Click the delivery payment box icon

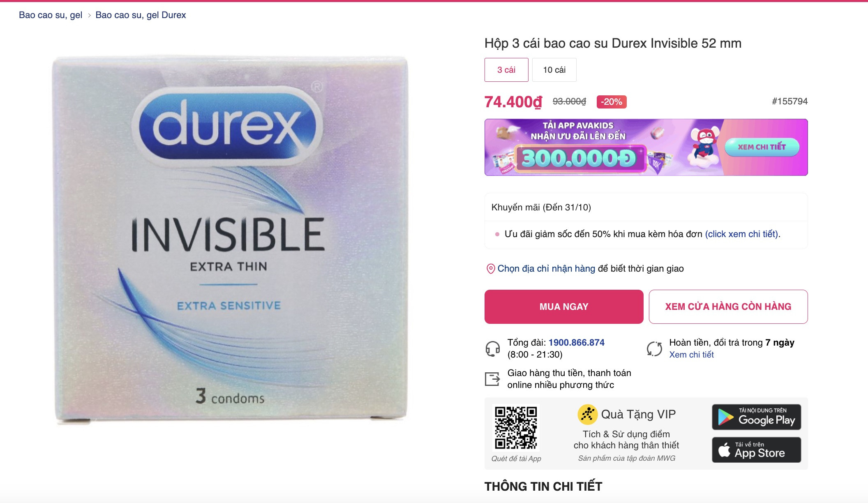(x=492, y=379)
